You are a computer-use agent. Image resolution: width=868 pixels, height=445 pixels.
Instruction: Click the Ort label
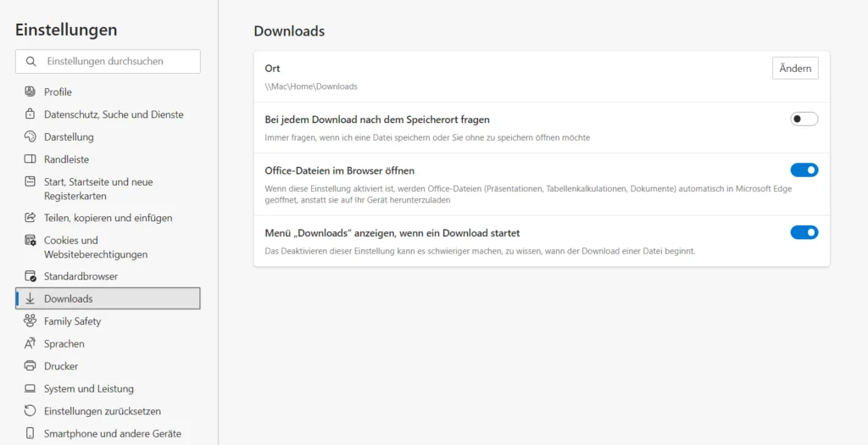pyautogui.click(x=272, y=69)
